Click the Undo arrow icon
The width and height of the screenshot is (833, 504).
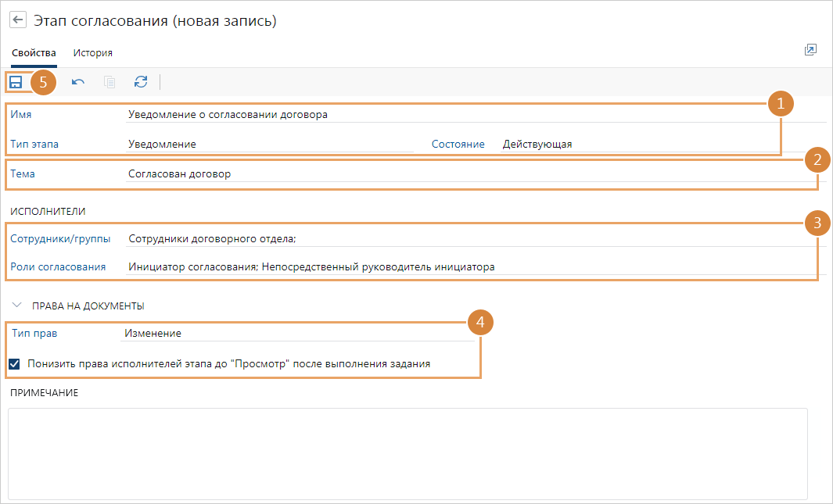tap(78, 82)
